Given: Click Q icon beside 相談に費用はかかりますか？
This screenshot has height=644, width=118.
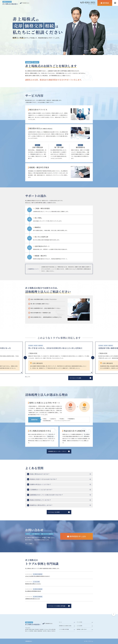Looking at the screenshot, I should click(x=28, y=474).
